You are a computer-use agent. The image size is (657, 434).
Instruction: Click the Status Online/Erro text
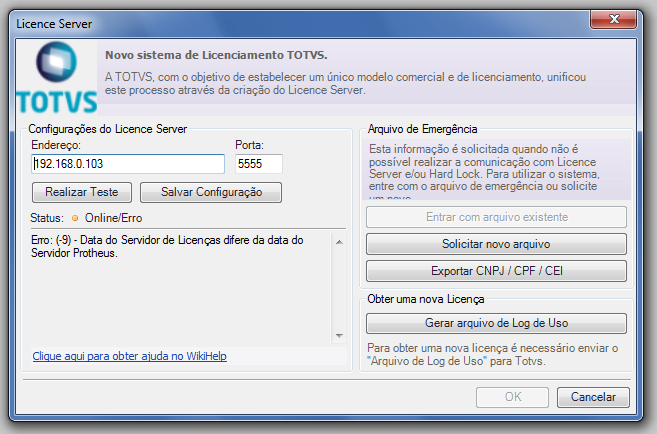114,218
